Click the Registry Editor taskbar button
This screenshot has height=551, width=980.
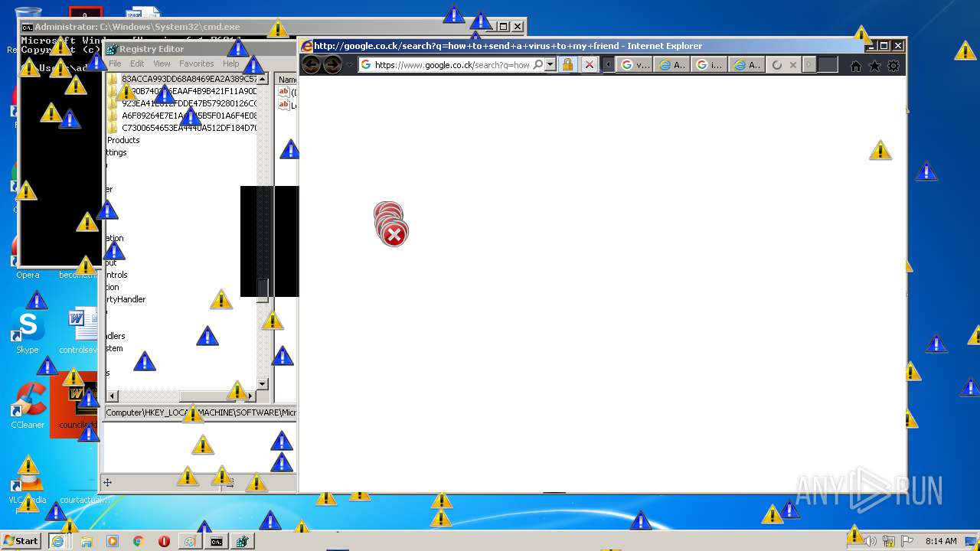click(x=243, y=541)
